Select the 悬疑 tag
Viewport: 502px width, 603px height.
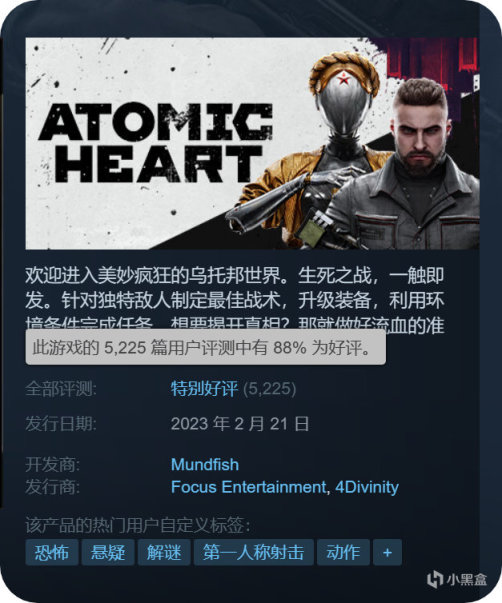[108, 552]
